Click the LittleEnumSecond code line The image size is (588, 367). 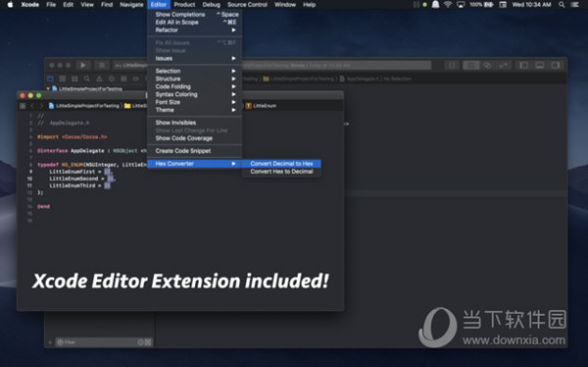tap(82, 179)
